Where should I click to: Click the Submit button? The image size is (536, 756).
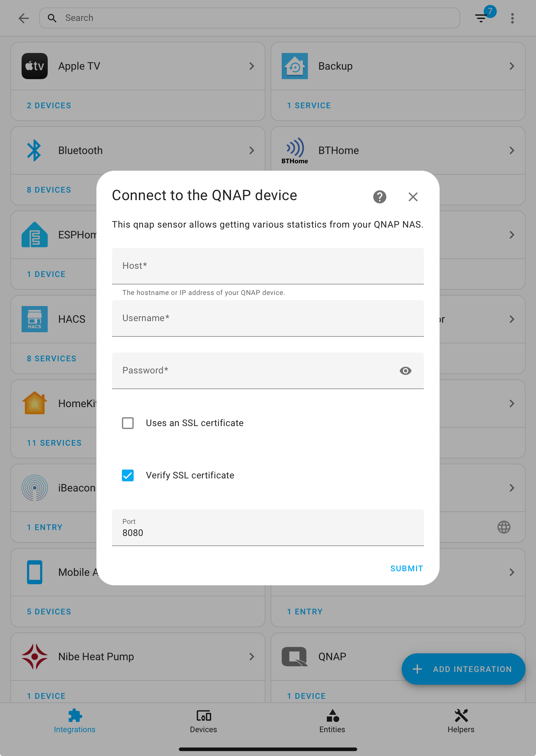406,568
